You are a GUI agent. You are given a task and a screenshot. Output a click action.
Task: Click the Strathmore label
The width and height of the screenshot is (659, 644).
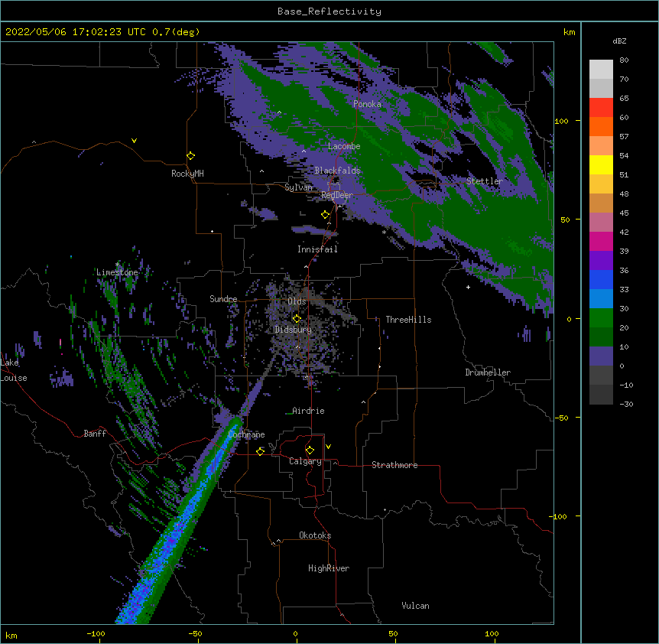click(394, 465)
